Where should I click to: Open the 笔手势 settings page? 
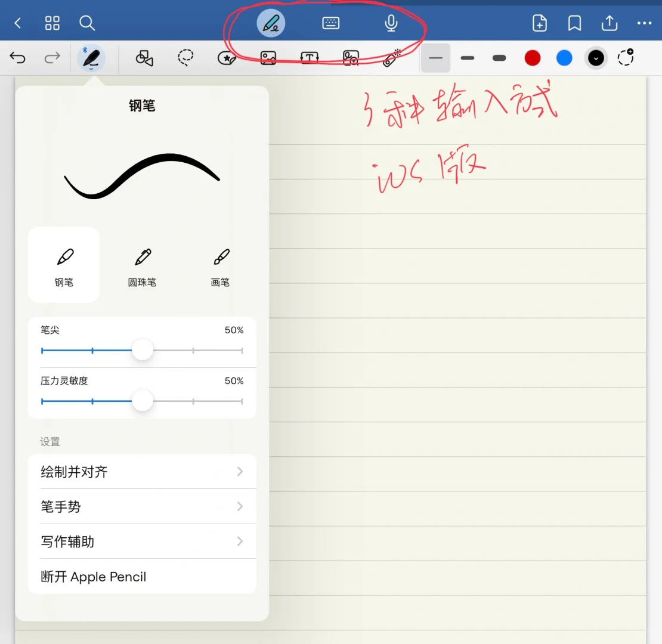pos(142,506)
